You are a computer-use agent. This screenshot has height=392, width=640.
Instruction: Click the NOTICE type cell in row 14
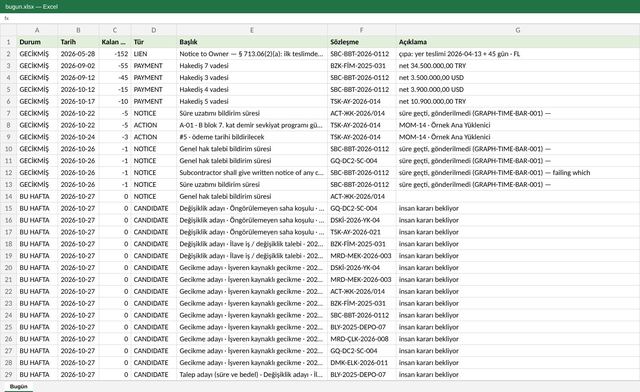154,196
